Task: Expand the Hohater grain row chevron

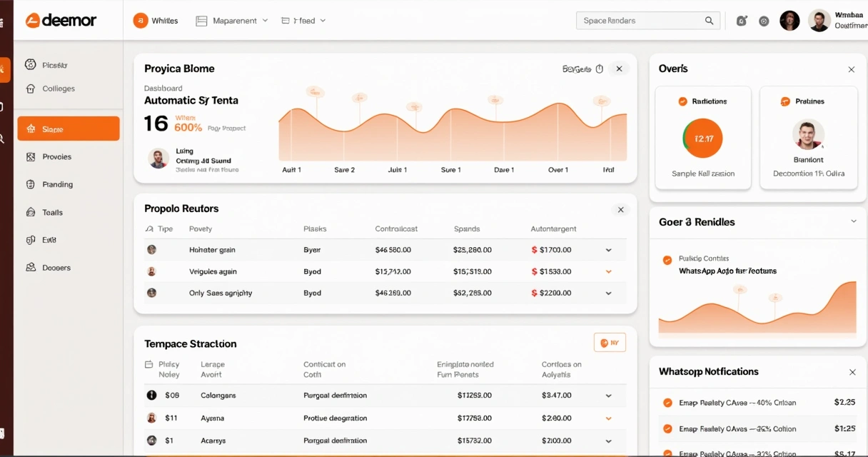Action: pos(608,250)
